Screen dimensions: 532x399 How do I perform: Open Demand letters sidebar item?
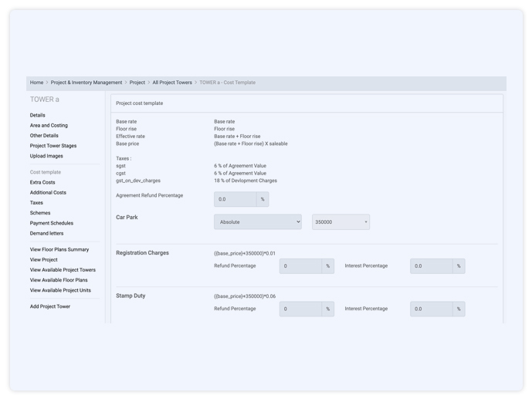pos(46,233)
